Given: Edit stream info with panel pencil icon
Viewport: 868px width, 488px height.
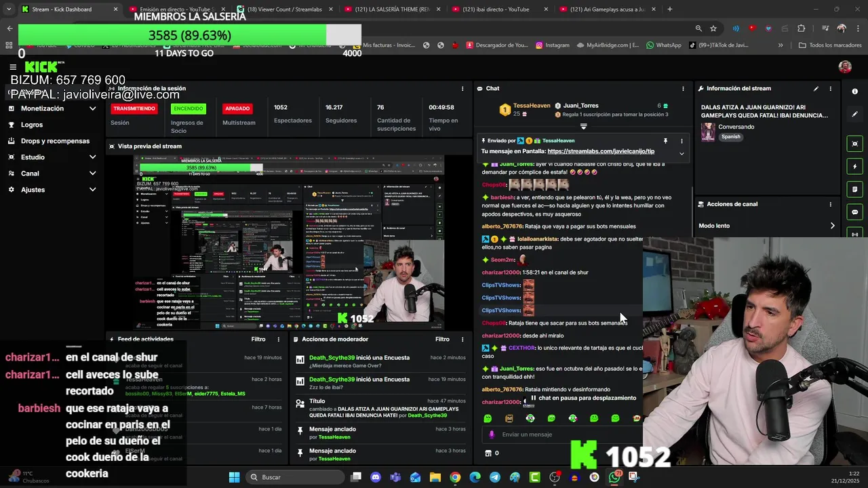Looking at the screenshot, I should [x=816, y=89].
